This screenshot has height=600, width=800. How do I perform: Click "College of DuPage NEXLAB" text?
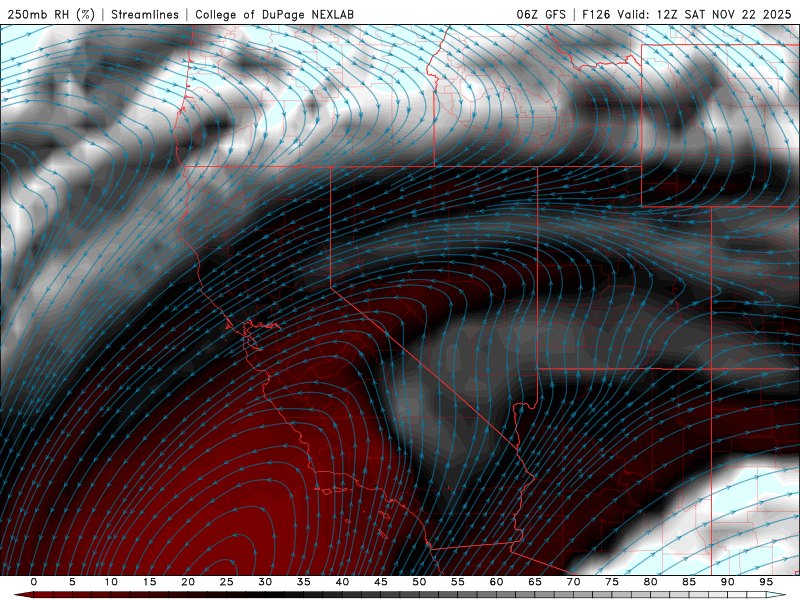(274, 14)
